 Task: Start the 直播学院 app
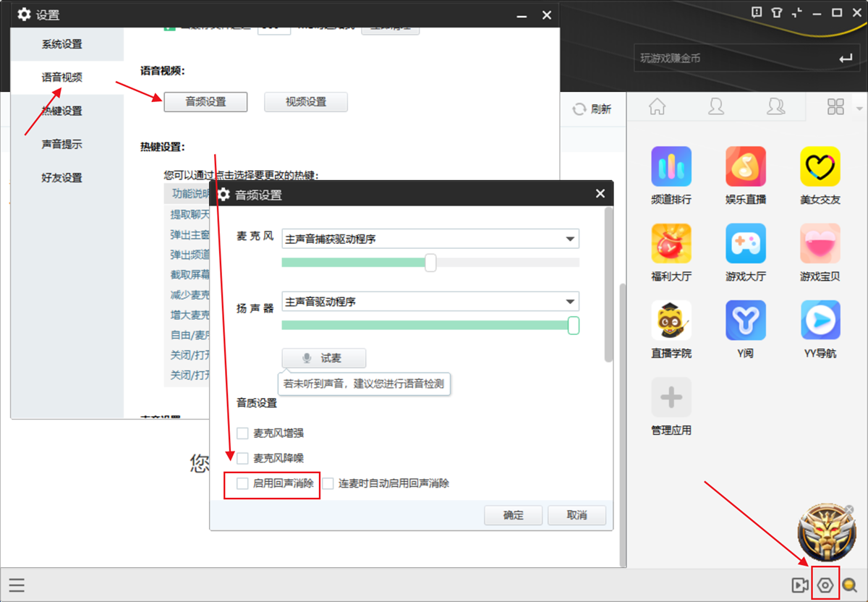tap(671, 321)
